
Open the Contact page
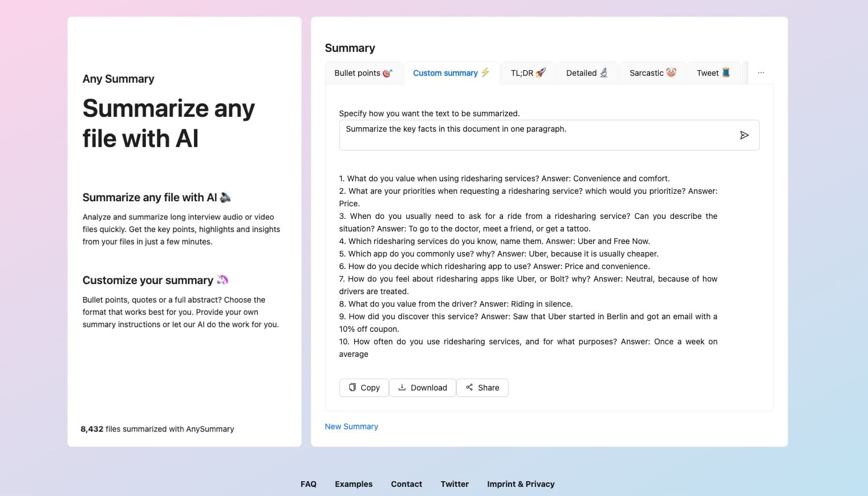pos(406,483)
